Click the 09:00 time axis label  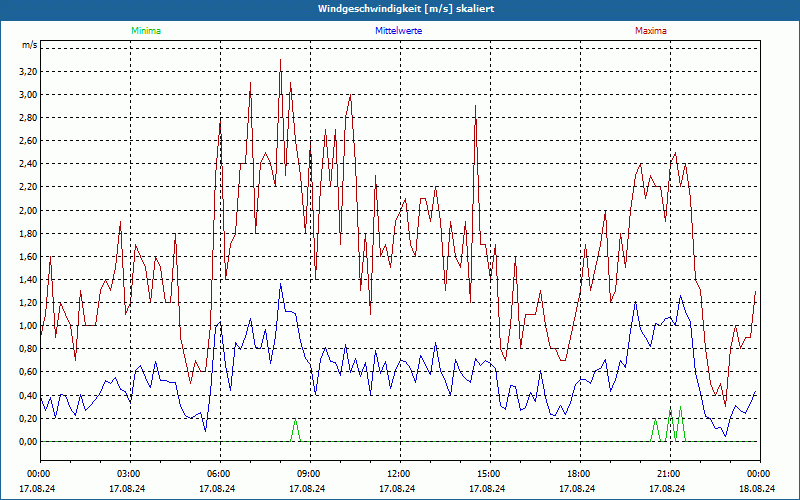pyautogui.click(x=310, y=474)
